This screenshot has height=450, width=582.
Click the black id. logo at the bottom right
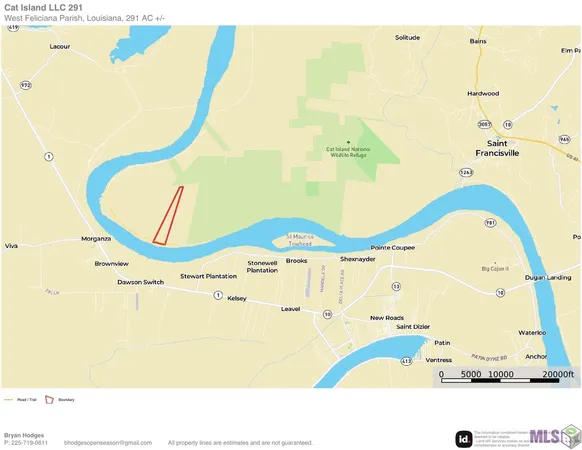pos(464,439)
